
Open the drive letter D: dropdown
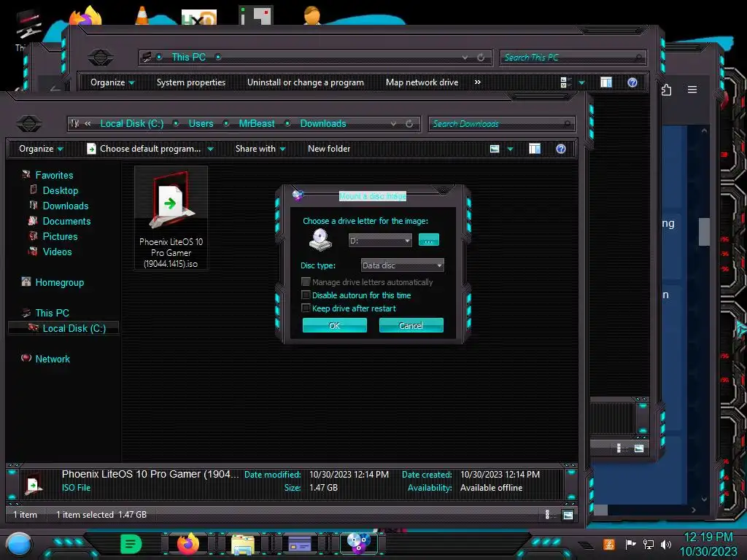pyautogui.click(x=379, y=241)
